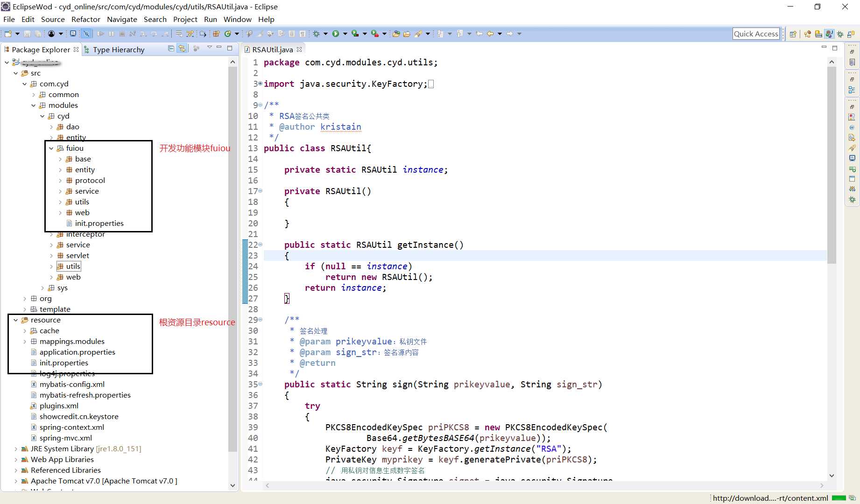The width and height of the screenshot is (860, 504).
Task: Expand the folded imports on line 3
Action: pyautogui.click(x=260, y=84)
